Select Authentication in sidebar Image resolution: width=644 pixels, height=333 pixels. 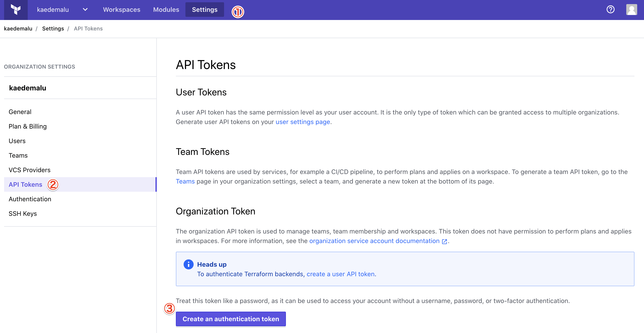click(x=30, y=199)
